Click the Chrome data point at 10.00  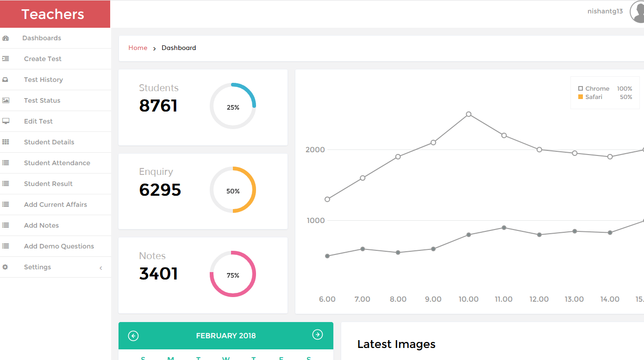point(469,114)
